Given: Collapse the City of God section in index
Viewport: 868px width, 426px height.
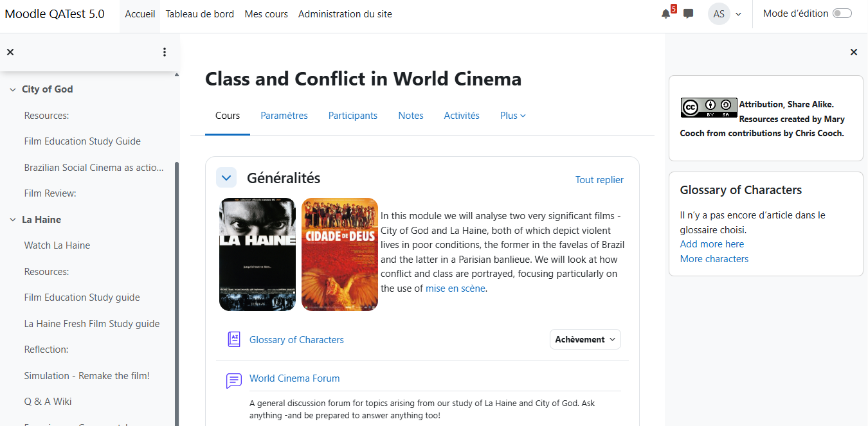Looking at the screenshot, I should tap(13, 89).
